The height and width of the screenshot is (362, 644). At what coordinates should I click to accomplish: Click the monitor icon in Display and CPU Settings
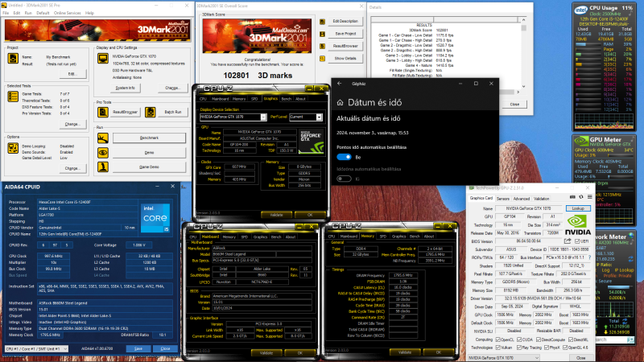(x=103, y=58)
